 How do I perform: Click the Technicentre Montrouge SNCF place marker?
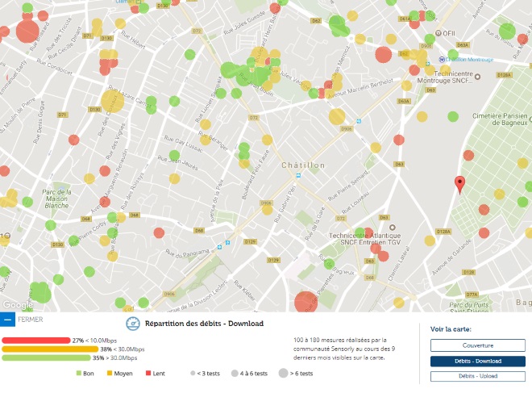pos(477,77)
